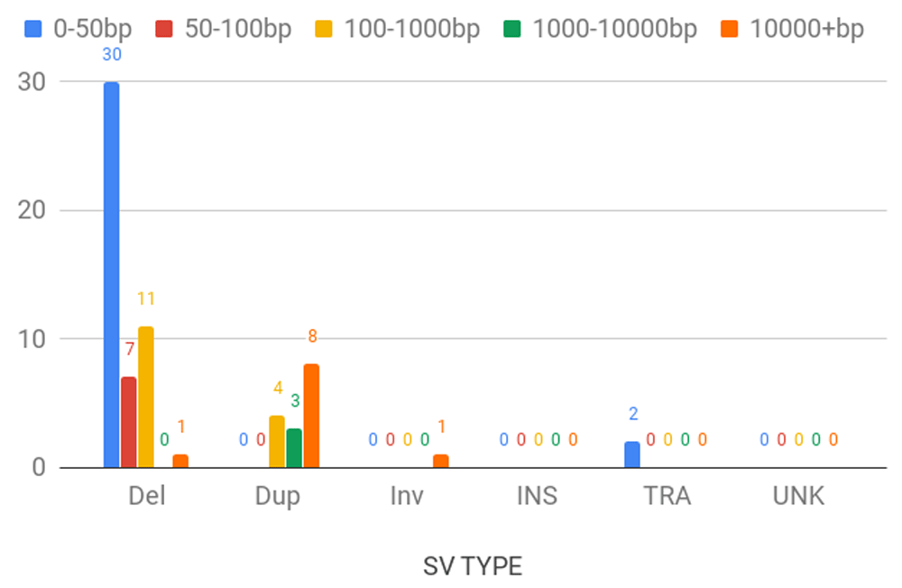The width and height of the screenshot is (902, 588).
Task: Click data label 4 above Dup bar
Action: [278, 388]
